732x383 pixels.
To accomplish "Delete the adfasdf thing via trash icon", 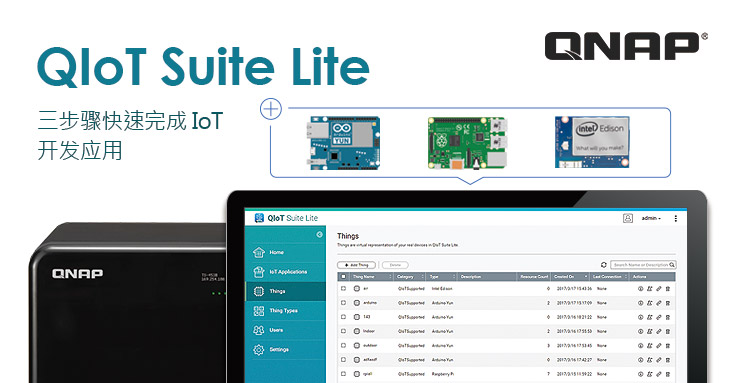I will (668, 360).
